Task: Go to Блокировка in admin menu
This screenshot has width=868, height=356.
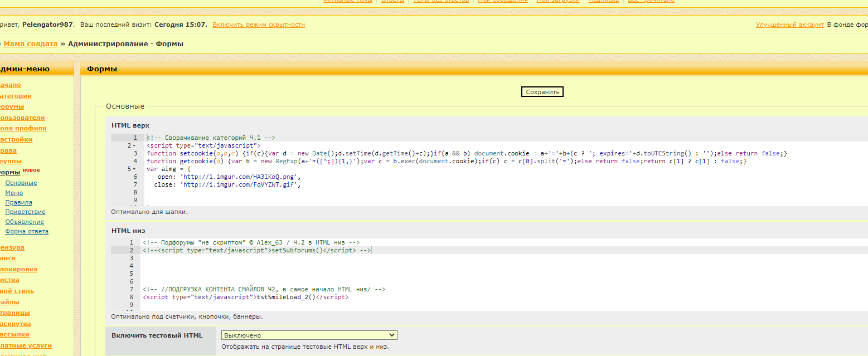Action: [19, 269]
